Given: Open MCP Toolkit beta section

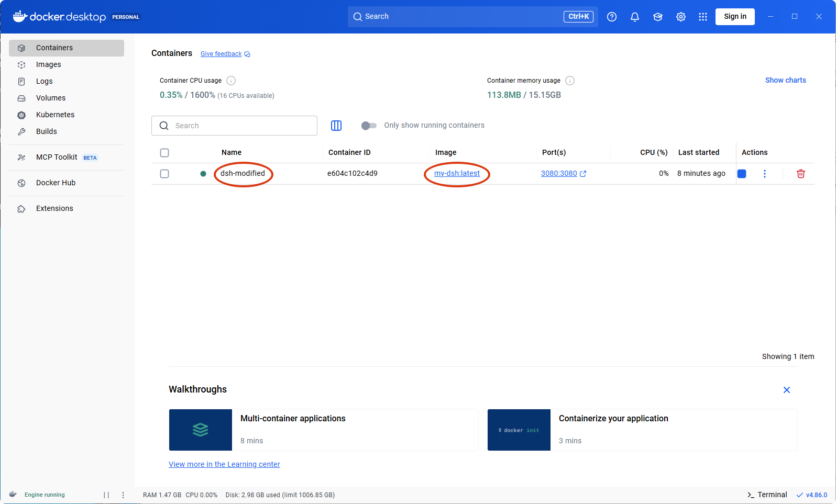Looking at the screenshot, I should (67, 157).
